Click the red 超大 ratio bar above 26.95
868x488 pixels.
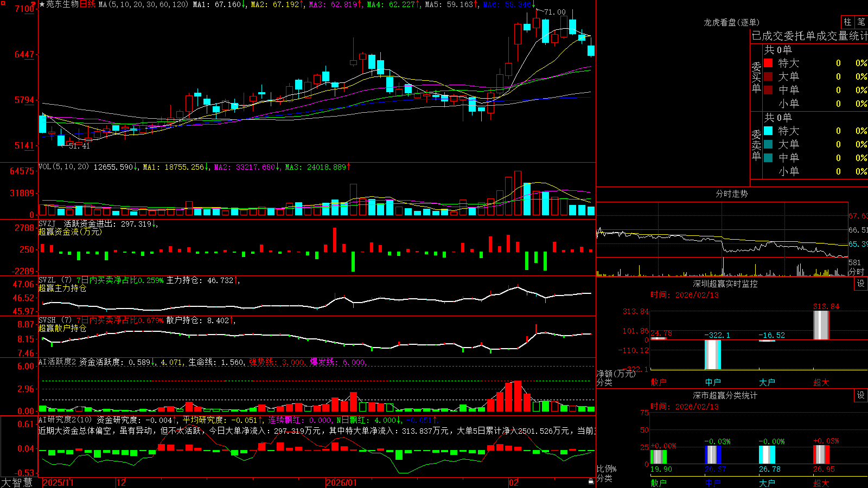tap(821, 454)
